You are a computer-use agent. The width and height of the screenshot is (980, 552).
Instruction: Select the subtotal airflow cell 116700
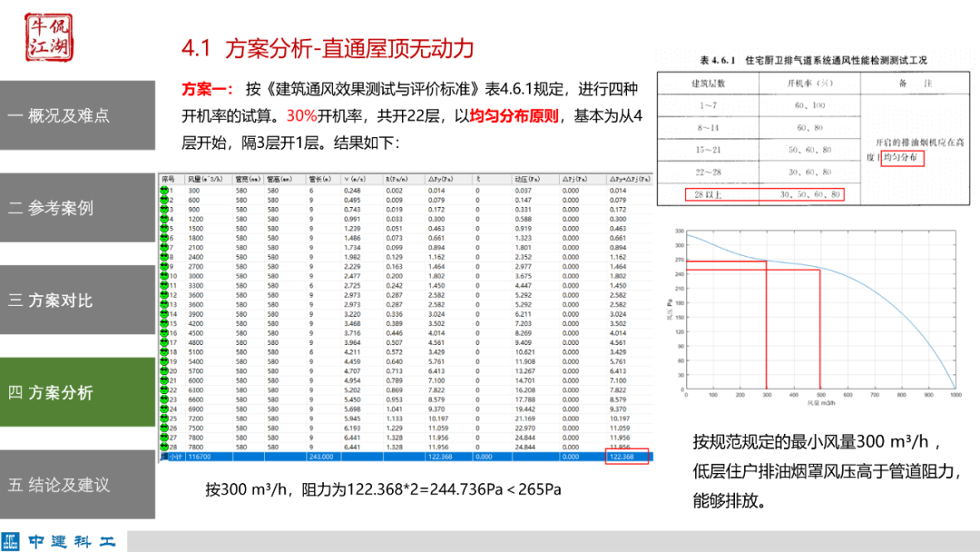200,457
